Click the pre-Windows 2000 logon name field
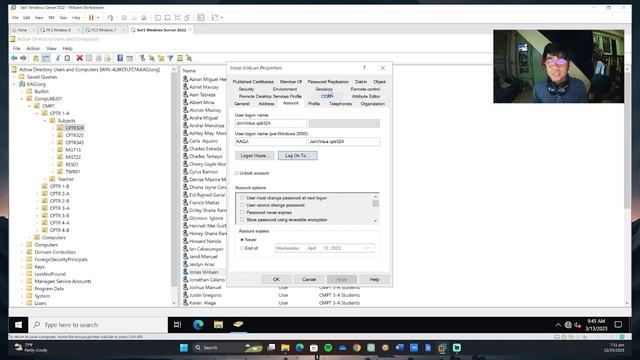 pyautogui.click(x=344, y=142)
